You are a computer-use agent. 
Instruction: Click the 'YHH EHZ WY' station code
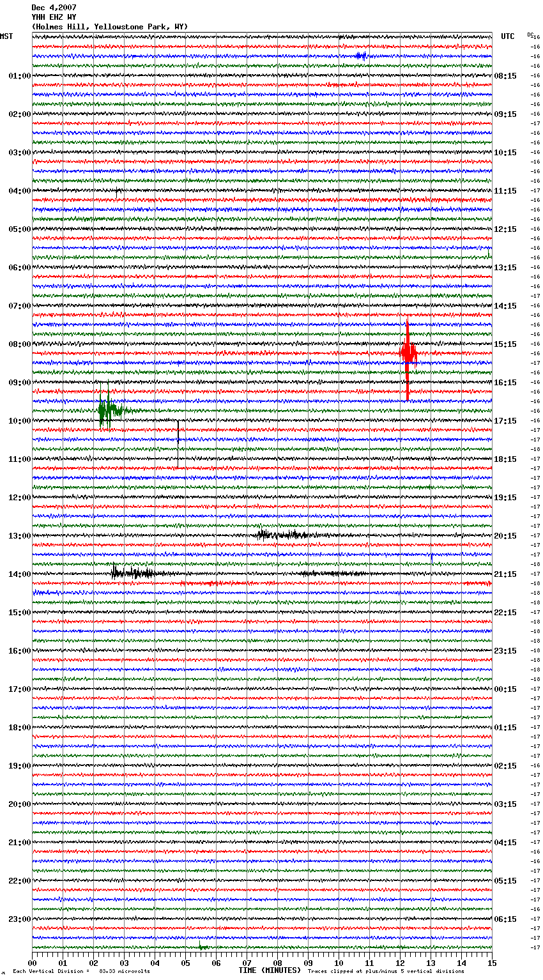54,17
